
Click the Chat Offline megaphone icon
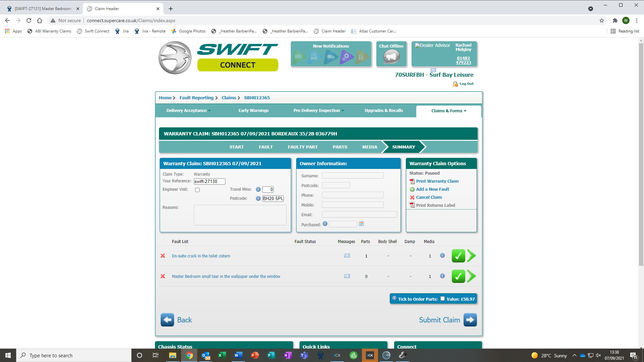(391, 57)
